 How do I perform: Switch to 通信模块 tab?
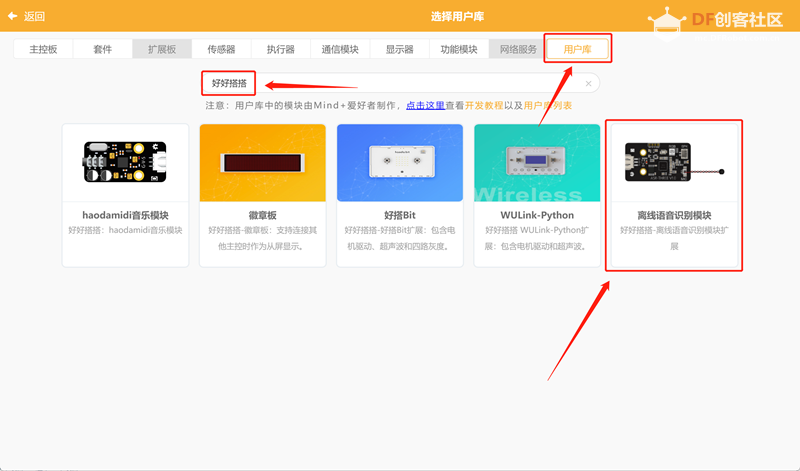(x=340, y=49)
